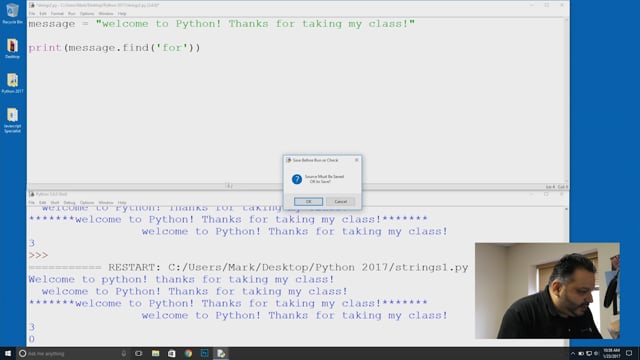Viewport: 640px width, 360px height.
Task: Open the Shell menu in the Python Shell window
Action: point(55,202)
